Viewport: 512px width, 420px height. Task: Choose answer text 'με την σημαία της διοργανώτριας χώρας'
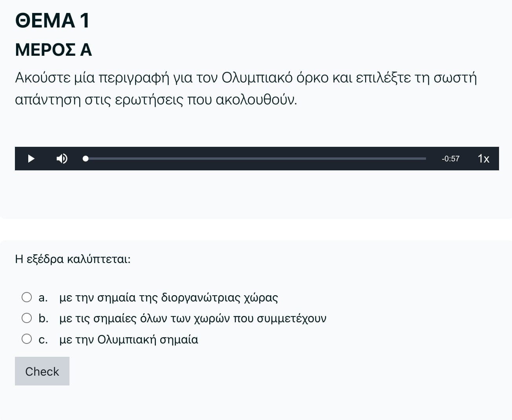click(x=168, y=298)
